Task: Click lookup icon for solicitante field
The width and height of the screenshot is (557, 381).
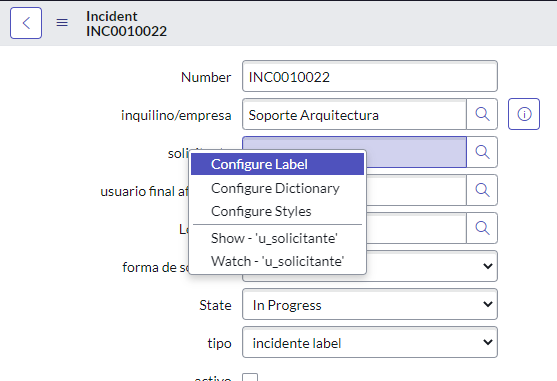Action: [482, 152]
